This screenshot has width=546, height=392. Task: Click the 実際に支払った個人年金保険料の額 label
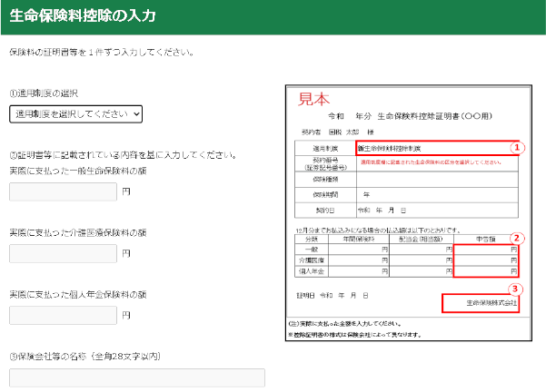(x=78, y=295)
